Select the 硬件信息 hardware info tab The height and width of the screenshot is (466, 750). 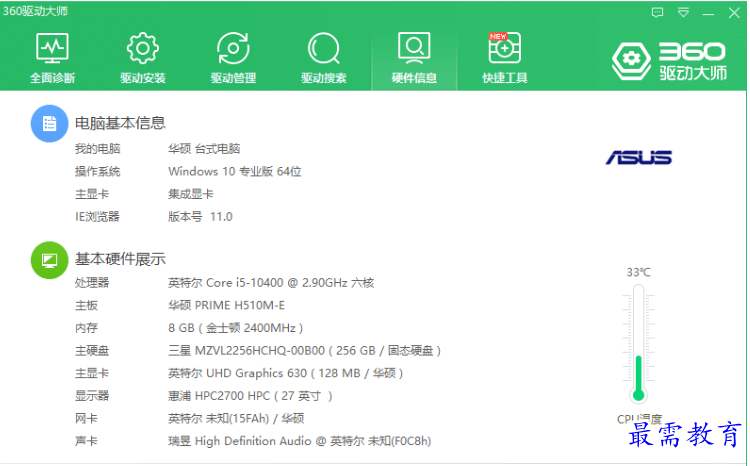[x=414, y=58]
